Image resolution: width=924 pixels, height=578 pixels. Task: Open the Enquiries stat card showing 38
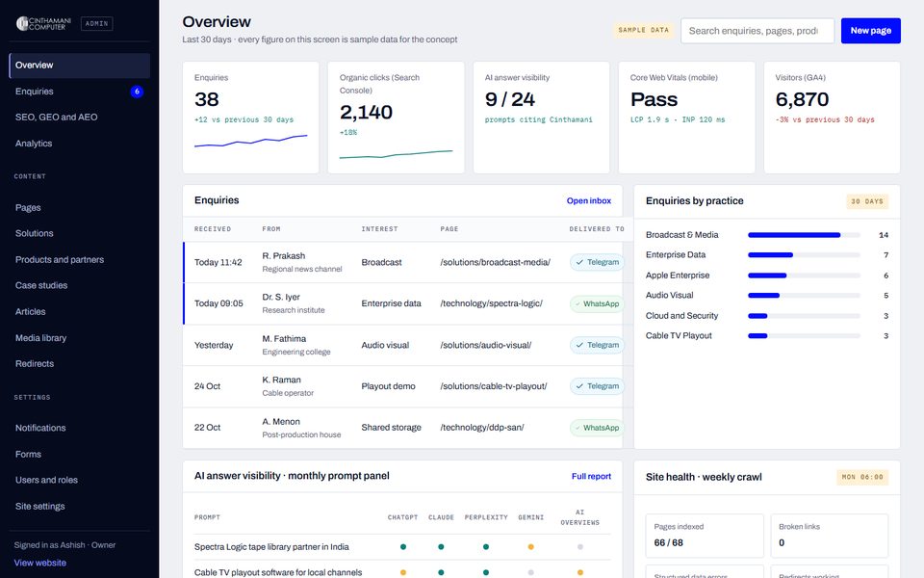(251, 118)
